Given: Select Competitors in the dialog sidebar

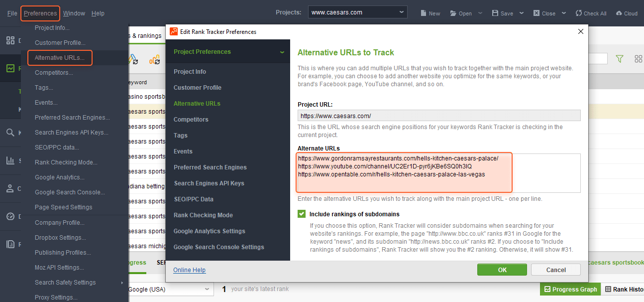Looking at the screenshot, I should tap(191, 120).
